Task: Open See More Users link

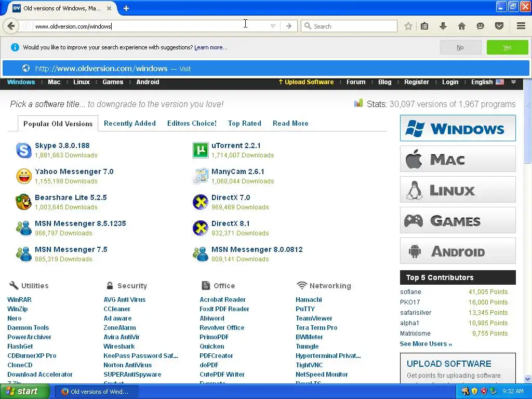Action: point(426,344)
